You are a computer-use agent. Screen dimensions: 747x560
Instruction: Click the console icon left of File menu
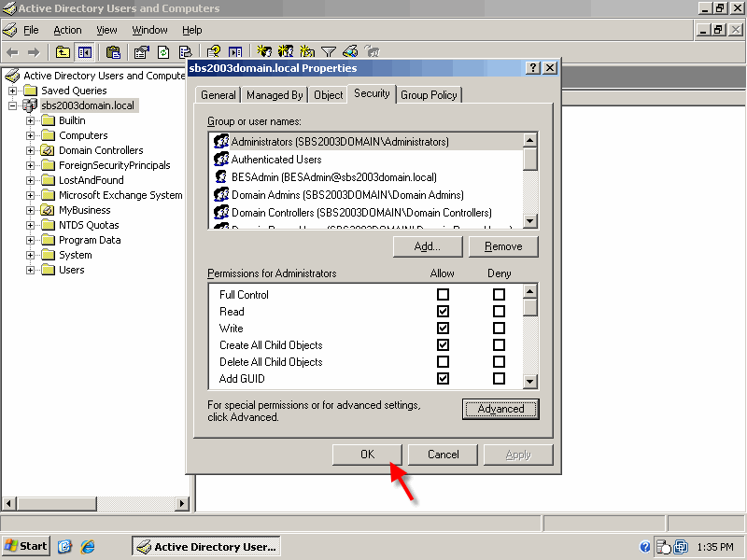9,30
